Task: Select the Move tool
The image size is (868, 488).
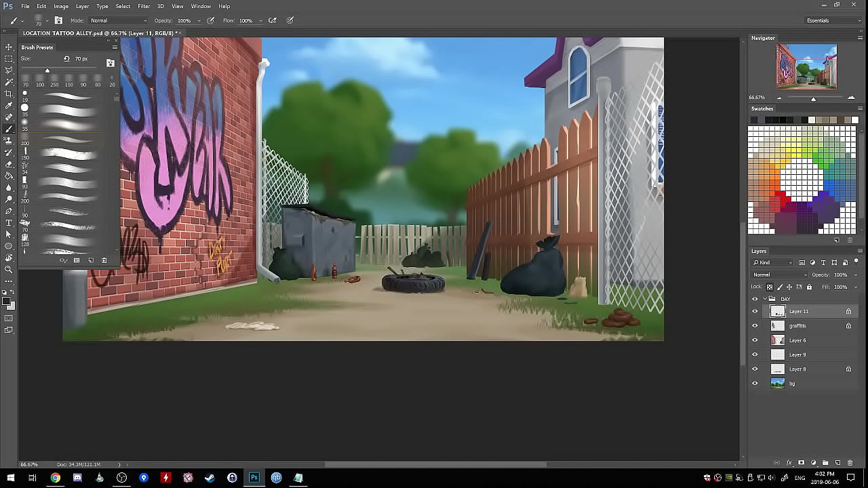Action: pyautogui.click(x=9, y=47)
